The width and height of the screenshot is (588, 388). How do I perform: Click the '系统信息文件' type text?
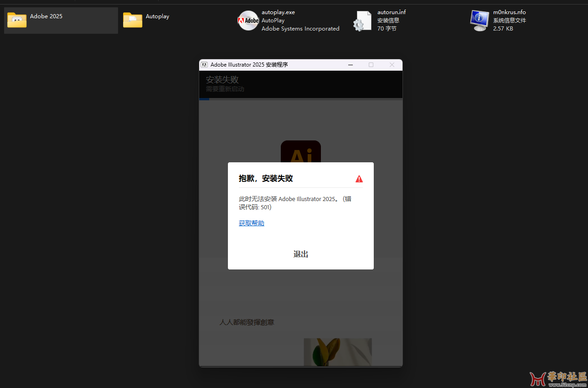(x=510, y=21)
